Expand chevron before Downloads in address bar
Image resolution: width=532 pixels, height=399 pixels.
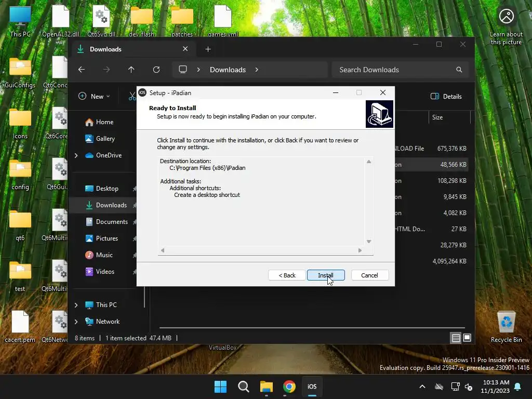click(x=198, y=70)
